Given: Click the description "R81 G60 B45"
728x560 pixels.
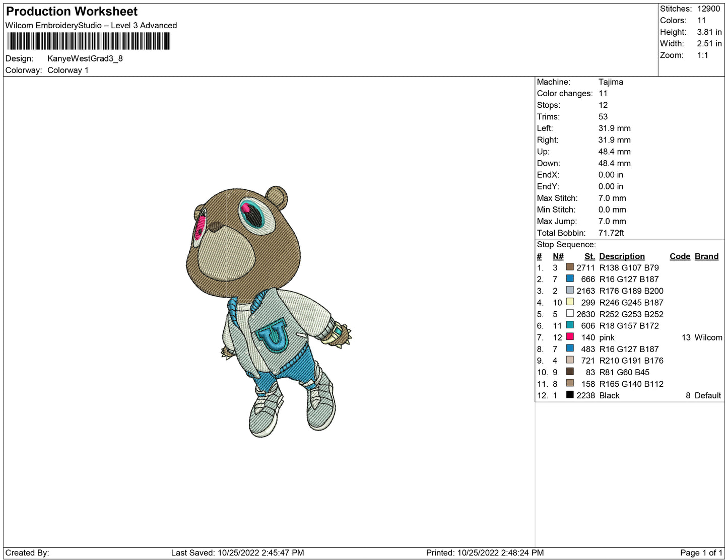Looking at the screenshot, I should pyautogui.click(x=625, y=372).
